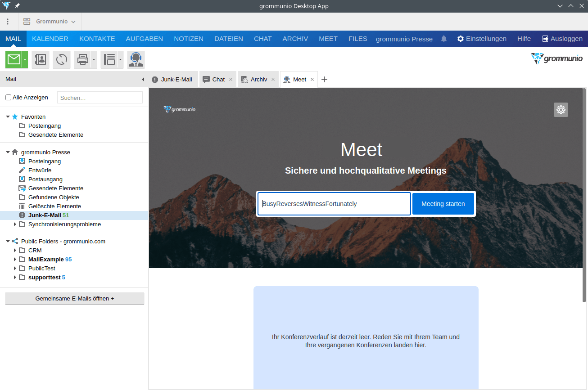
Task: Collapse the Mail navigation panel arrow
Action: tap(143, 80)
